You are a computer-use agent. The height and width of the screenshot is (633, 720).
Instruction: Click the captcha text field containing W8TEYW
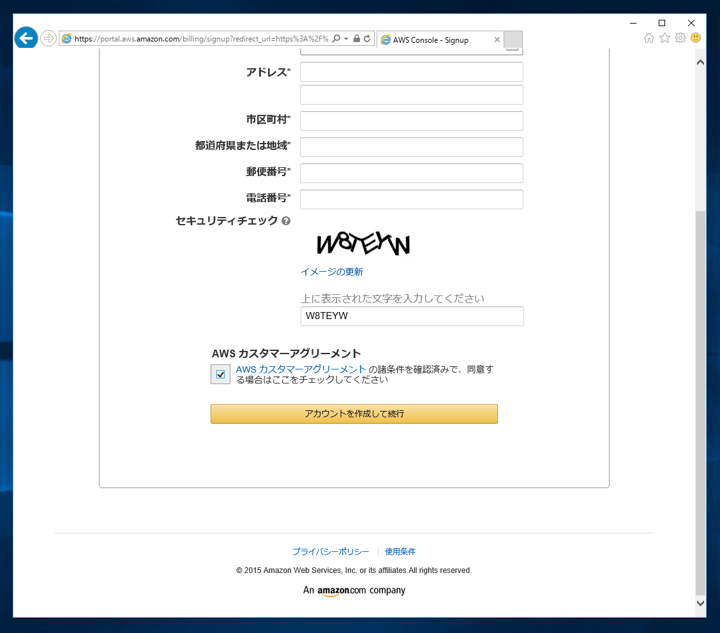412,316
